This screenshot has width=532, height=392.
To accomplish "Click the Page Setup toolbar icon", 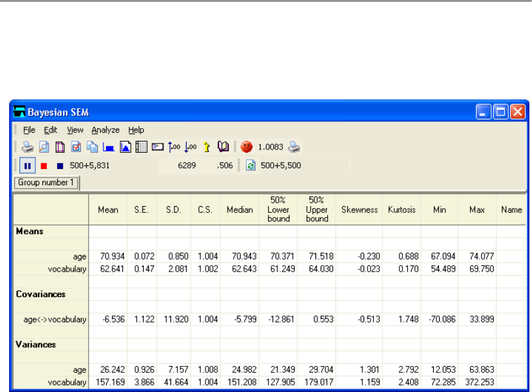I will click(59, 148).
